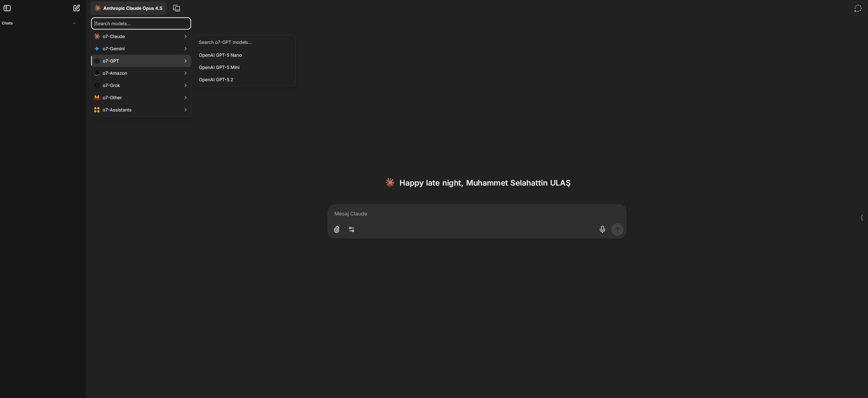Click the microphone voice input icon

(x=602, y=229)
